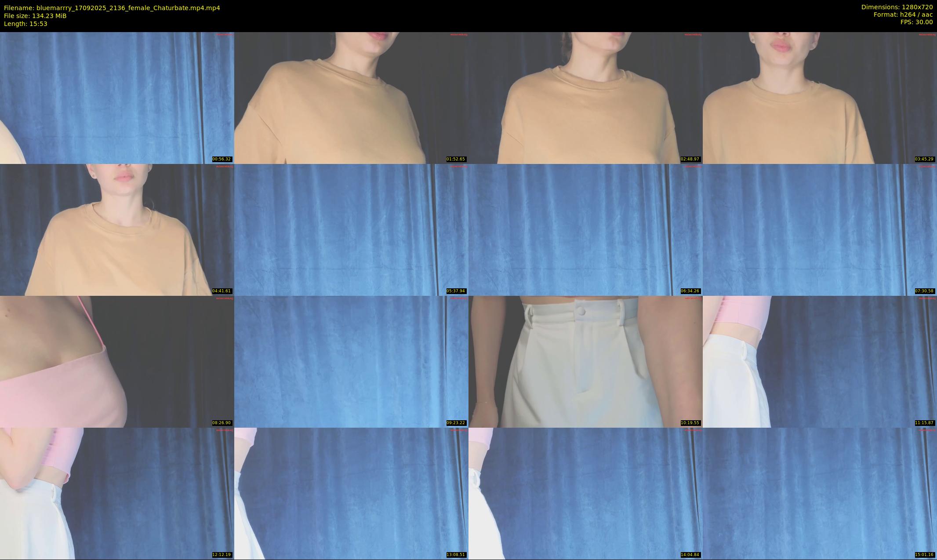Open the frame at 01:52.65
The image size is (937, 560).
coord(351,98)
